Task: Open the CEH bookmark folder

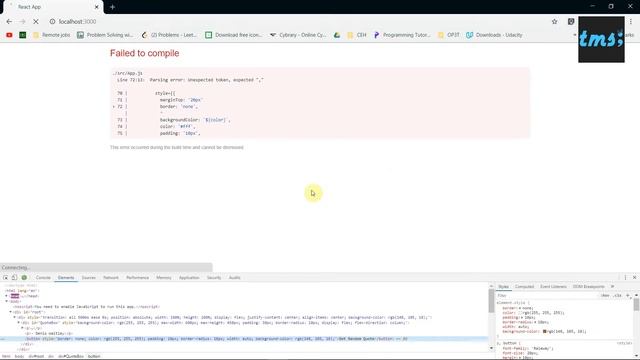Action: 357,35
